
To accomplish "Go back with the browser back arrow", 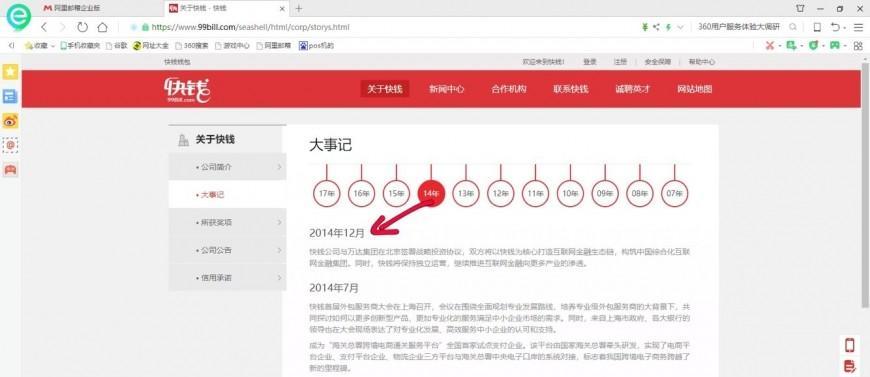I will pos(44,27).
